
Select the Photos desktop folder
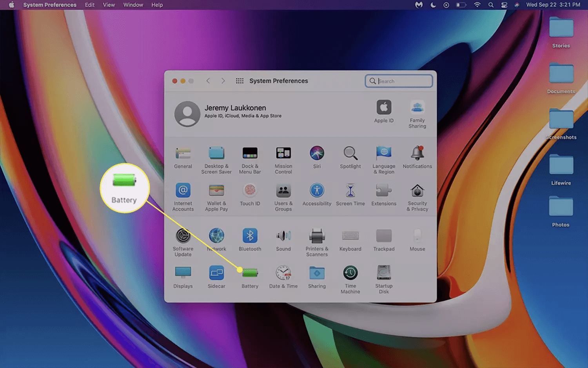561,212
